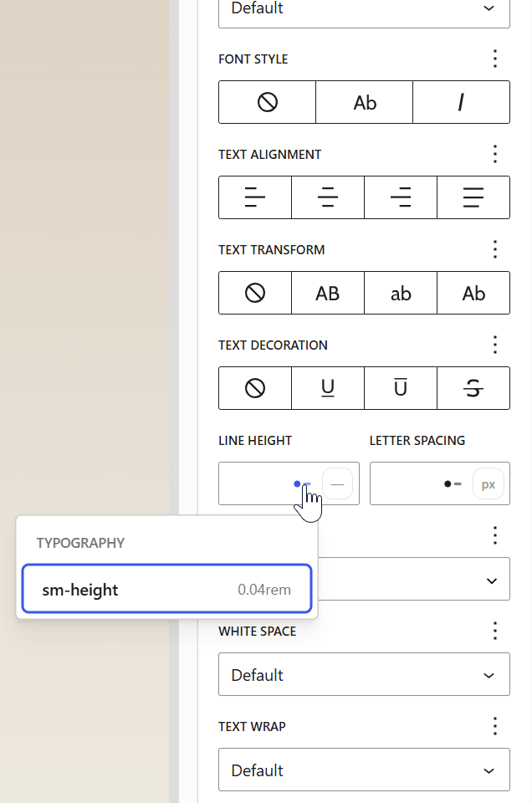This screenshot has height=803, width=532.
Task: Apply strikethrough text decoration
Action: click(473, 388)
